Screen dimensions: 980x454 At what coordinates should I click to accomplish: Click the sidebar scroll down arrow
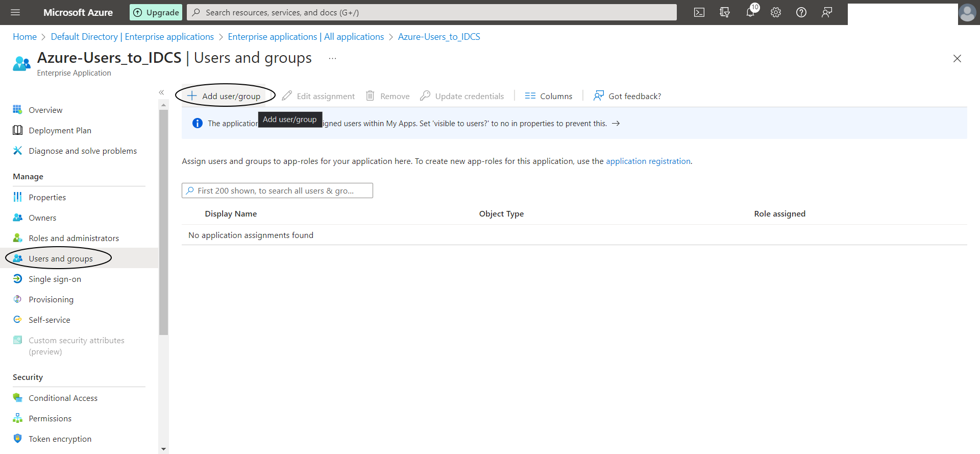pos(163,449)
